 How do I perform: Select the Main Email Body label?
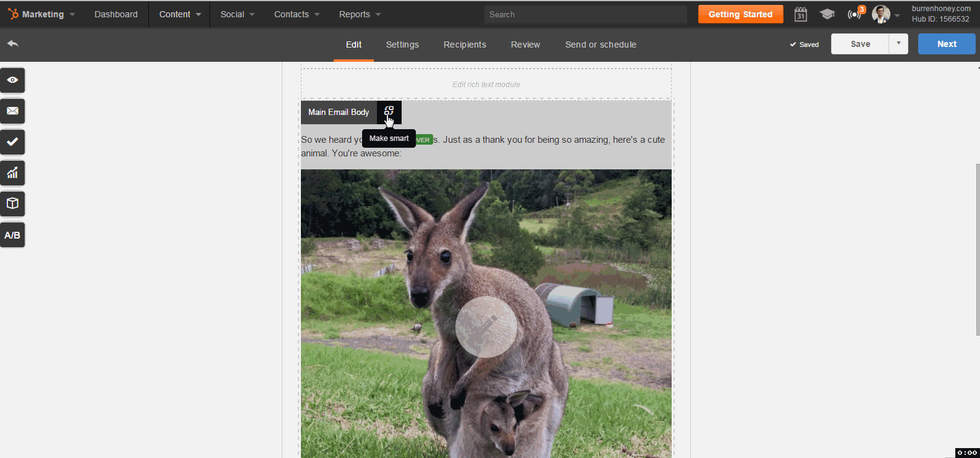point(339,112)
